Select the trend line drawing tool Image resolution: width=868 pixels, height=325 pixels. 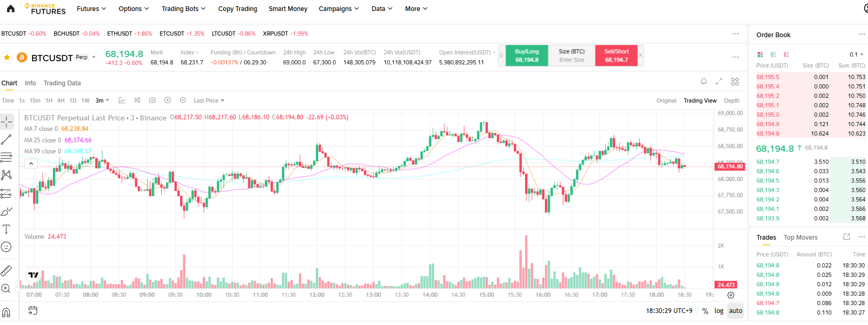6,140
